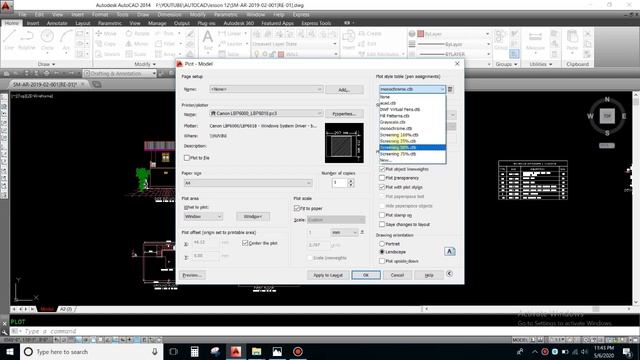Choose Screening 75%.ctb from the list

point(412,154)
